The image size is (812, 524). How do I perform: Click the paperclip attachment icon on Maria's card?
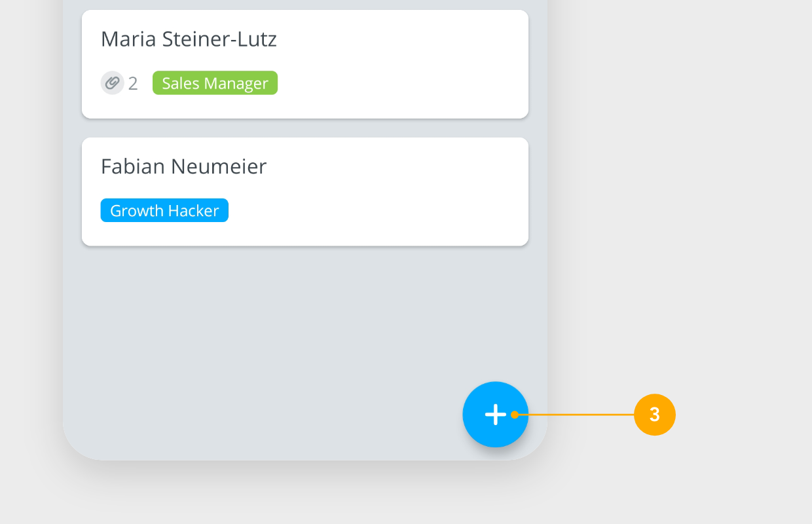click(112, 83)
